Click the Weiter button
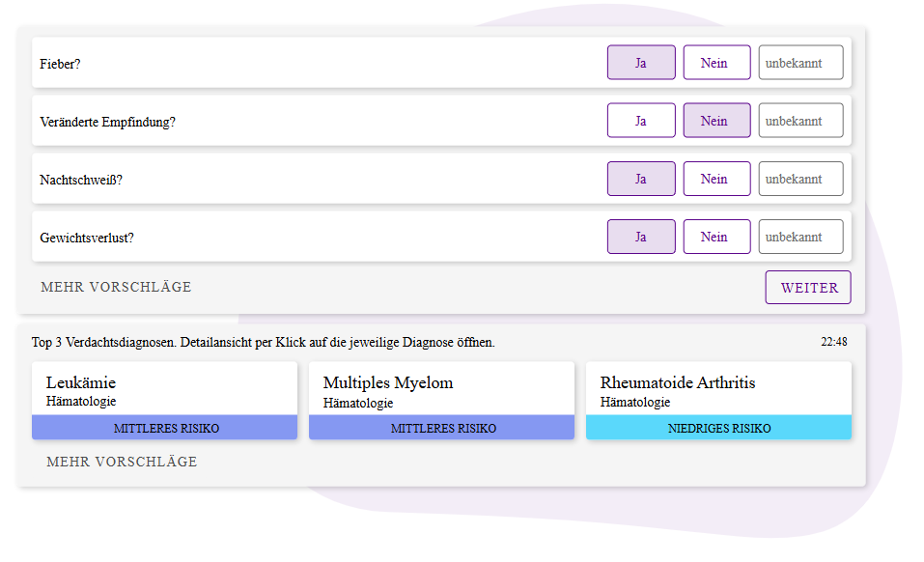This screenshot has height=562, width=924. click(x=808, y=288)
